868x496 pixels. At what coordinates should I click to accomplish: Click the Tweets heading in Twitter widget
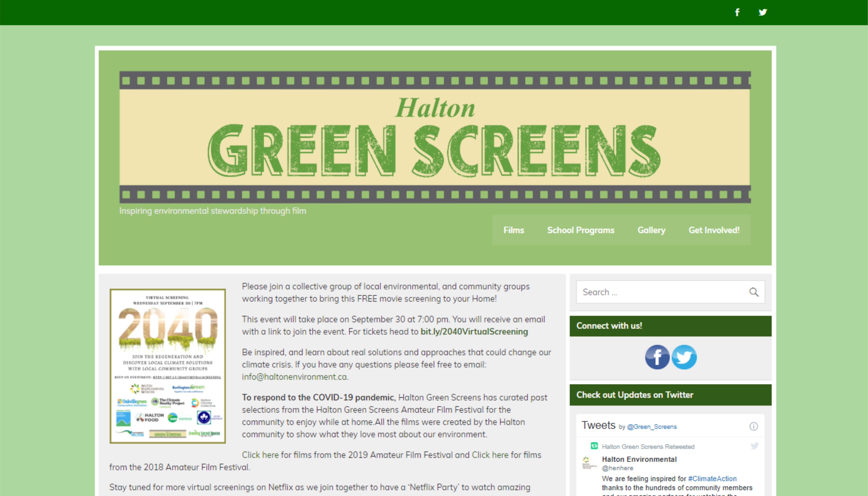[598, 425]
